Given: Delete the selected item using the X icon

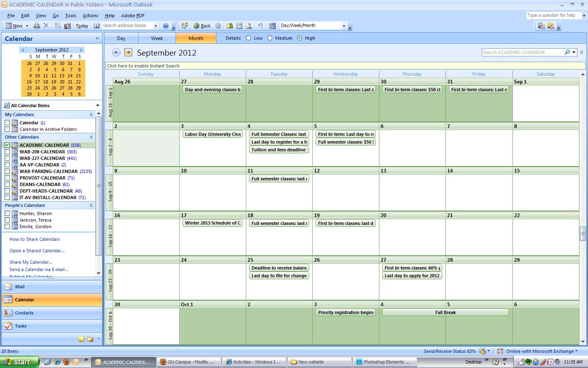Looking at the screenshot, I should tap(46, 25).
